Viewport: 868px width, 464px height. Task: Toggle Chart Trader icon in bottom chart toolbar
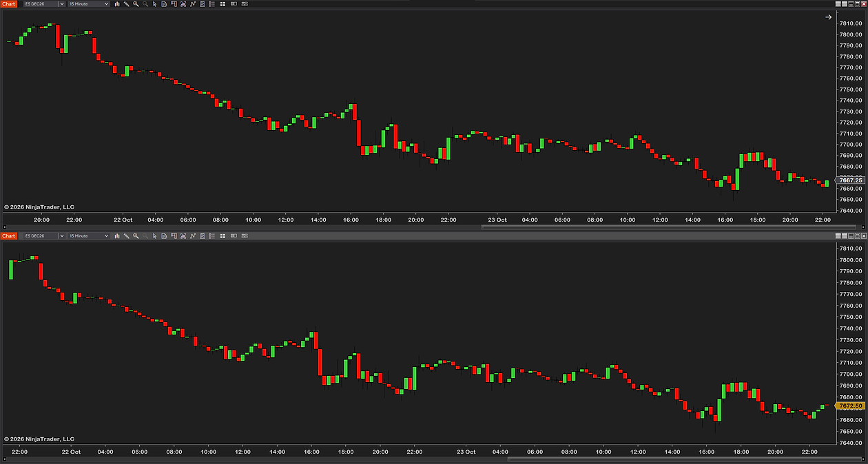tap(164, 236)
